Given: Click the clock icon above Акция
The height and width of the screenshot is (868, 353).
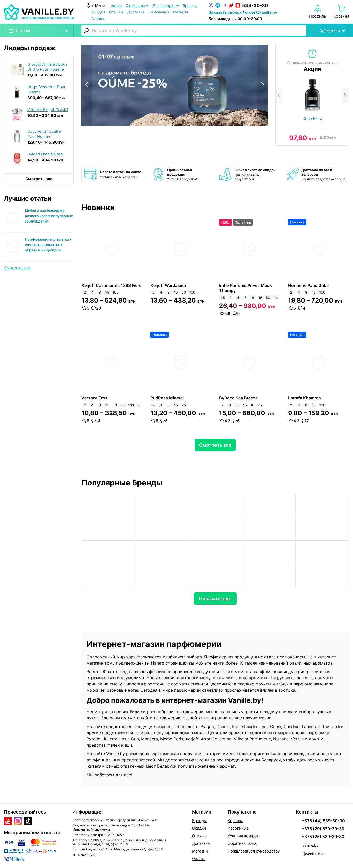Looking at the screenshot, I should pos(312,53).
